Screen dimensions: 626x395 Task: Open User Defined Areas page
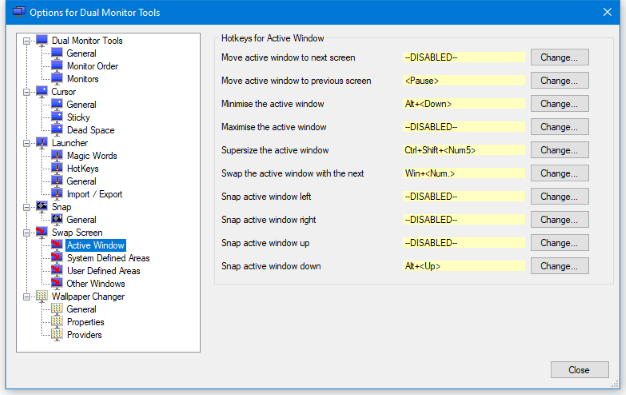tap(103, 271)
